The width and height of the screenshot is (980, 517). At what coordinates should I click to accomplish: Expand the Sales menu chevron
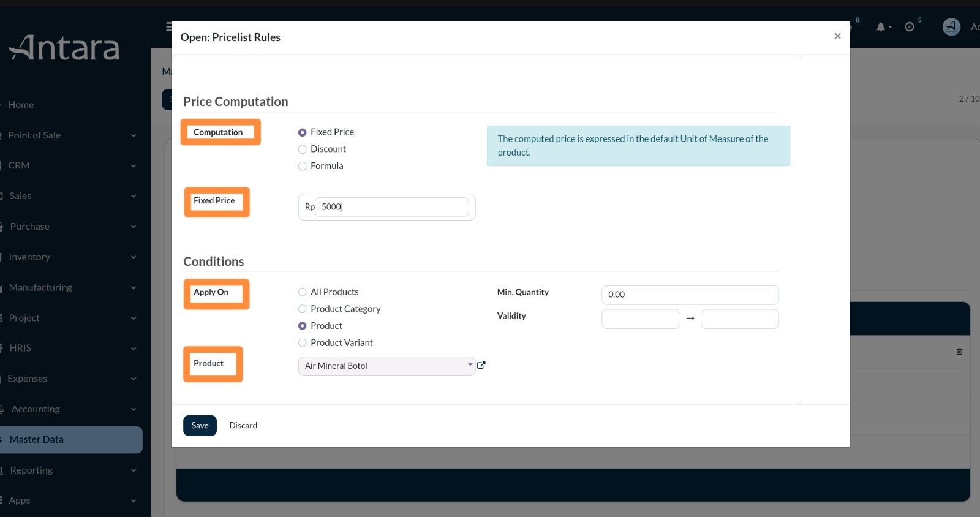tap(134, 196)
